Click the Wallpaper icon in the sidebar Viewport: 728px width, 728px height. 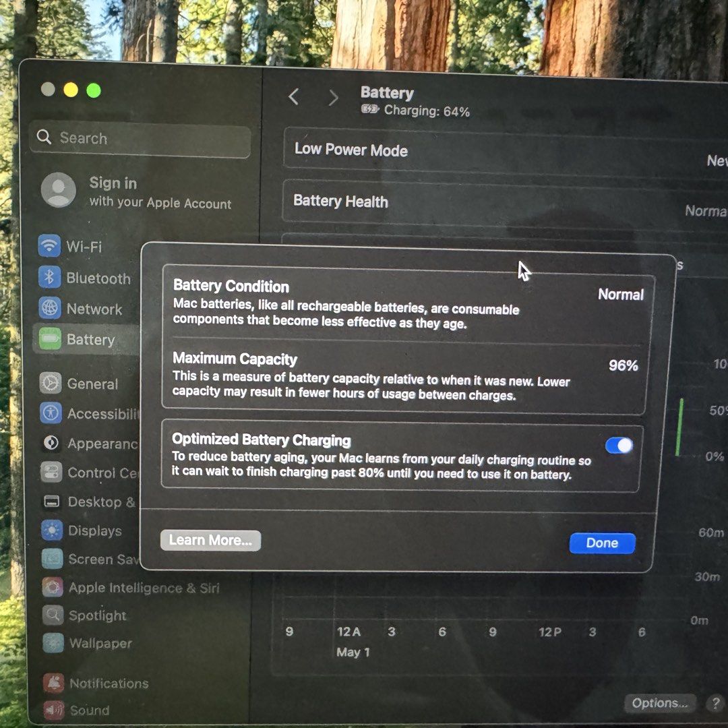[x=53, y=643]
